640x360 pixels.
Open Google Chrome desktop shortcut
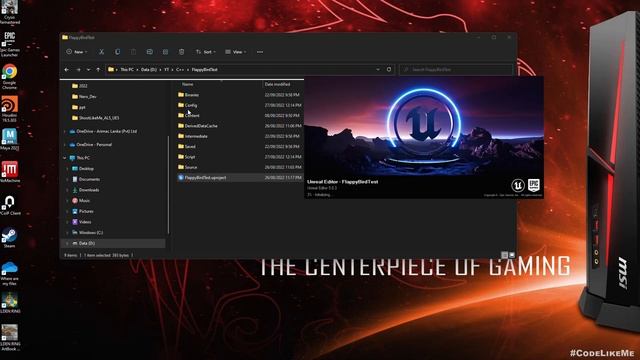click(x=9, y=76)
